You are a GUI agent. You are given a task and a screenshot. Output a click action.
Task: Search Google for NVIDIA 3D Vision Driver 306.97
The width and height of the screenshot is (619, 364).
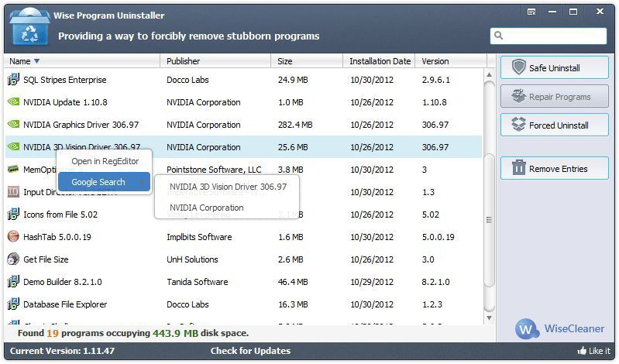[x=228, y=187]
